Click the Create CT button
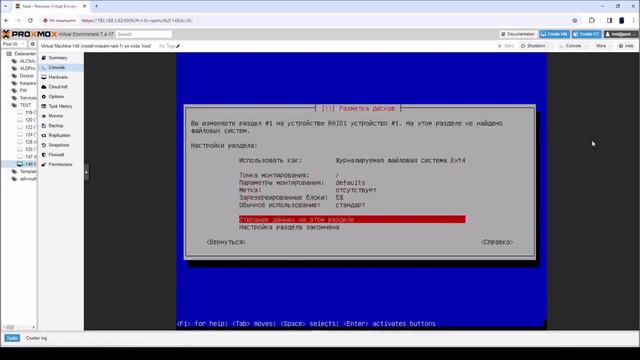 click(586, 34)
